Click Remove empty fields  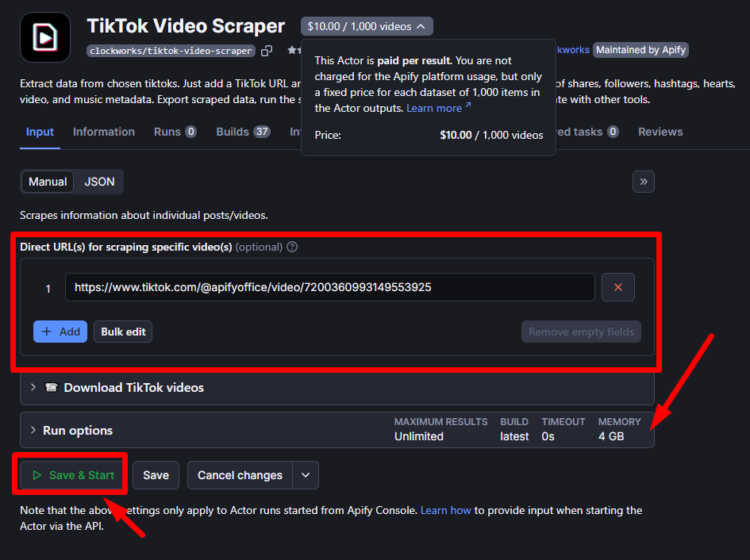coord(581,332)
